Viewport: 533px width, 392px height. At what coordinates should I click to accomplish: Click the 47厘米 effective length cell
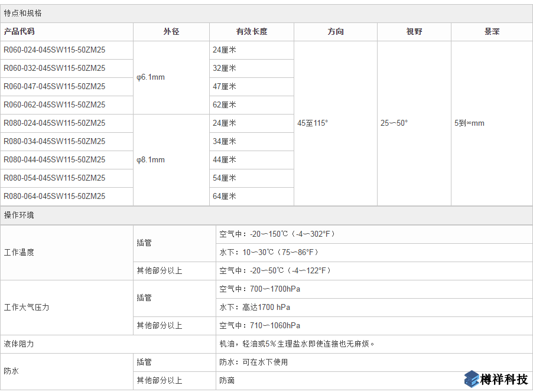pos(225,87)
